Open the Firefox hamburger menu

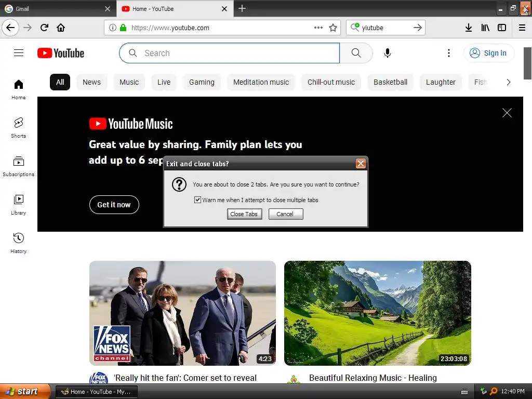[522, 28]
